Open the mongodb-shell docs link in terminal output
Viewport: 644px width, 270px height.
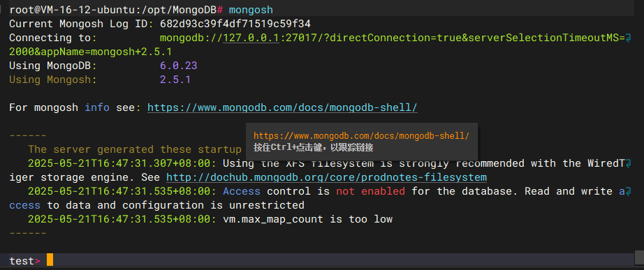tap(282, 108)
